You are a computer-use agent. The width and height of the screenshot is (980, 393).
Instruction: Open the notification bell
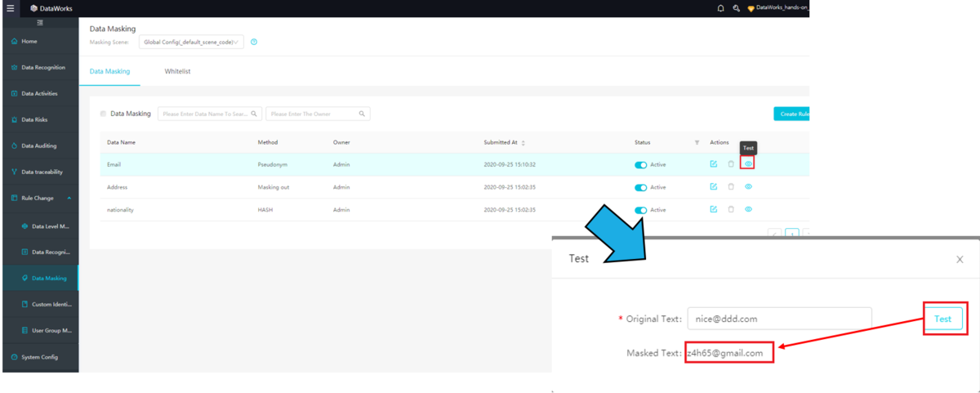[720, 8]
